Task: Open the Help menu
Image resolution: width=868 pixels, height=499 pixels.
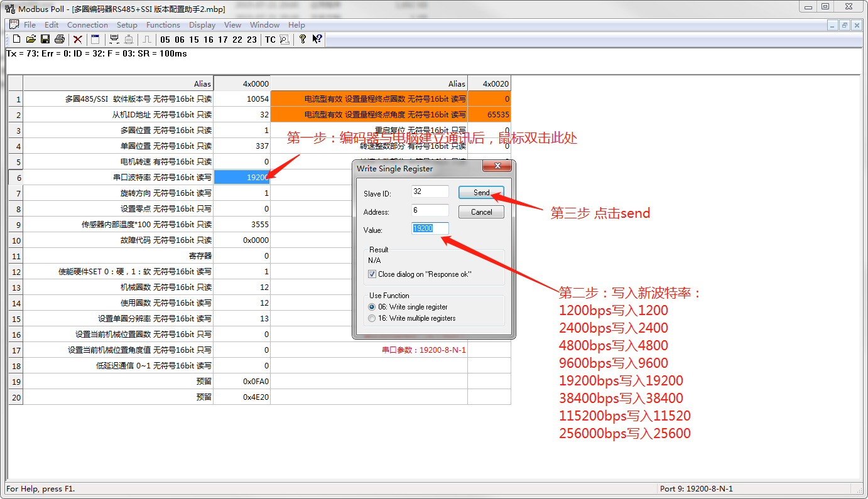Action: (296, 25)
